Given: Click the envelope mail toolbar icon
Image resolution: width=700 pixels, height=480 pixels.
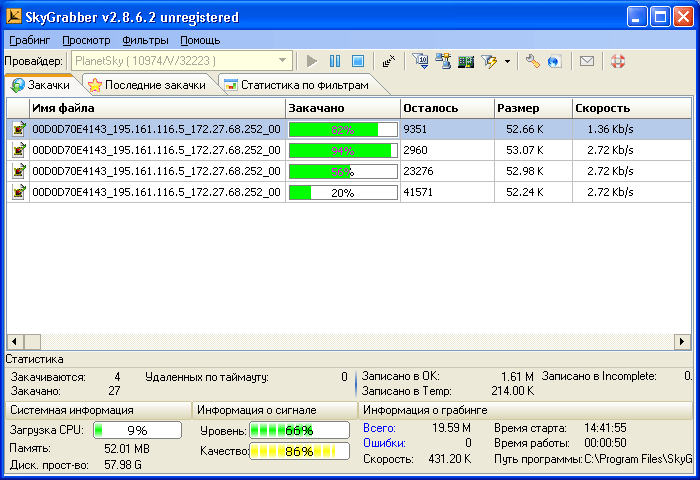Looking at the screenshot, I should coord(587,61).
